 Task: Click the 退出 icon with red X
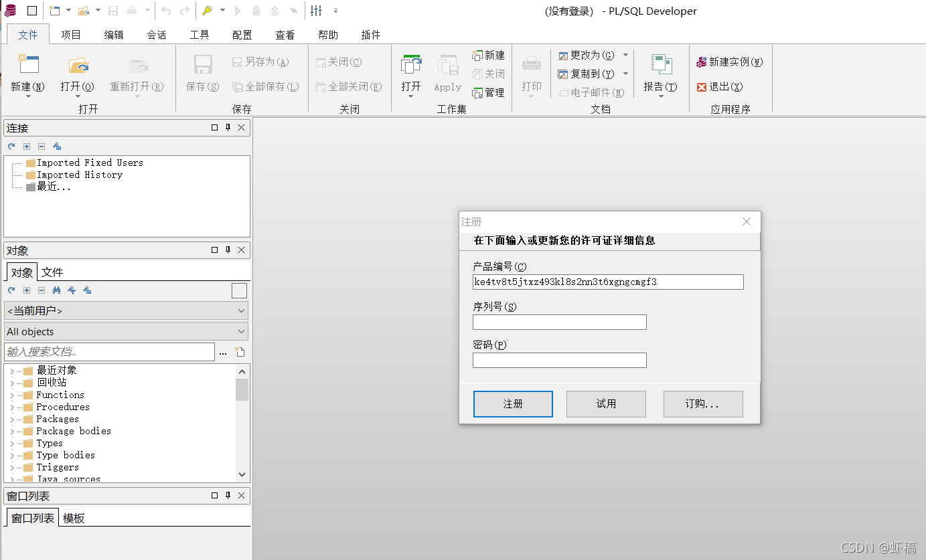coord(721,86)
